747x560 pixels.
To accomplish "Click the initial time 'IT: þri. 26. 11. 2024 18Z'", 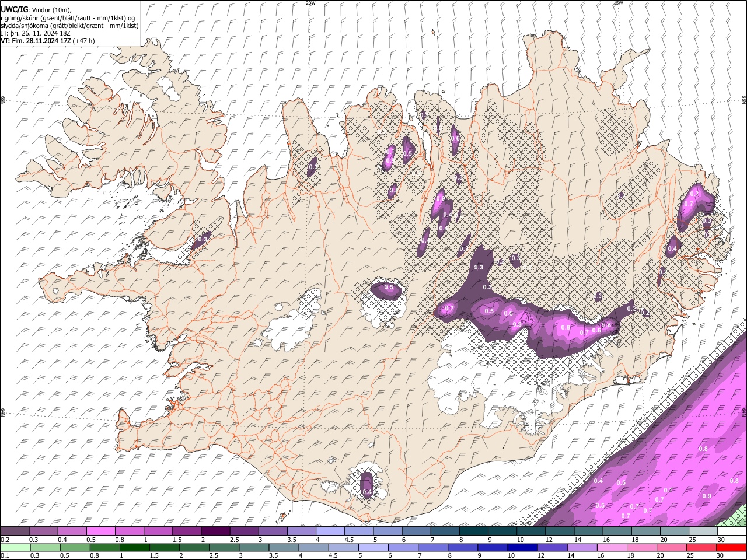I will click(x=36, y=33).
